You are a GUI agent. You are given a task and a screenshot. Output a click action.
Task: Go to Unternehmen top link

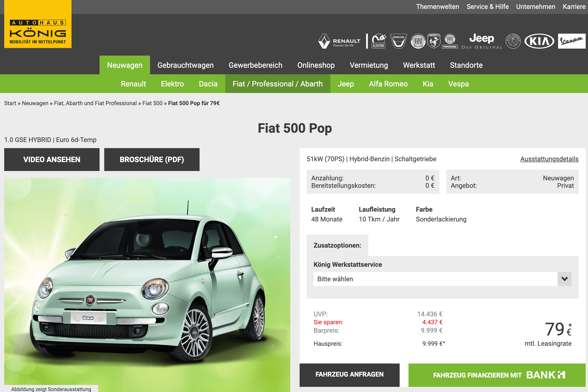tap(535, 7)
